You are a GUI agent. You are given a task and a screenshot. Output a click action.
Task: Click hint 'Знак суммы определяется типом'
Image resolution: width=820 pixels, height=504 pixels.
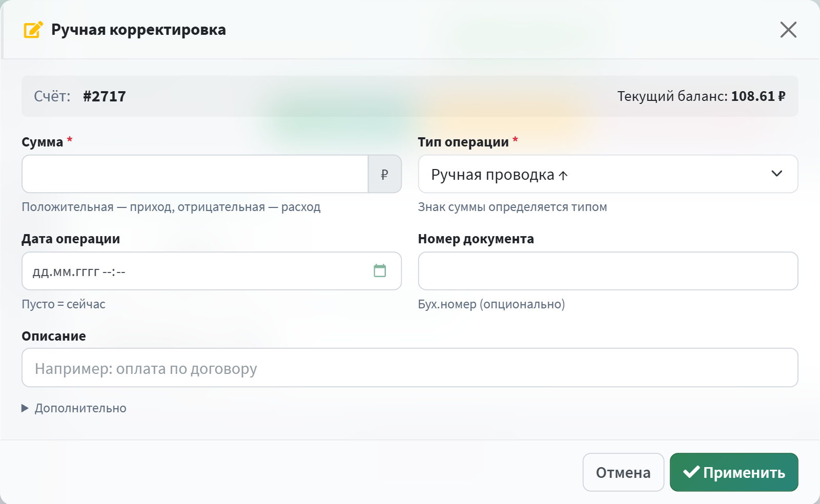(512, 207)
